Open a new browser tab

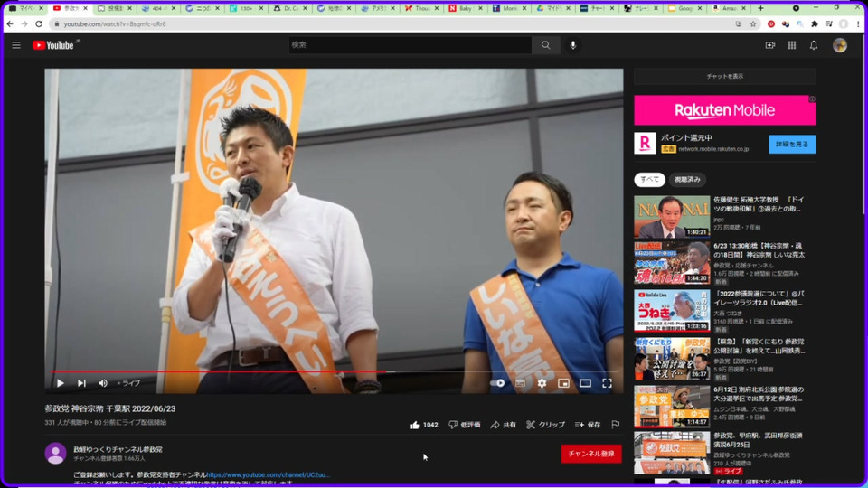pyautogui.click(x=760, y=8)
